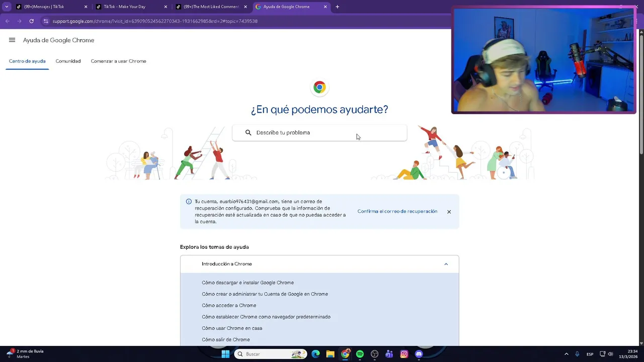Open Cómo crear o administrar tu Cuenta de Google
644x362 pixels.
[265, 294]
